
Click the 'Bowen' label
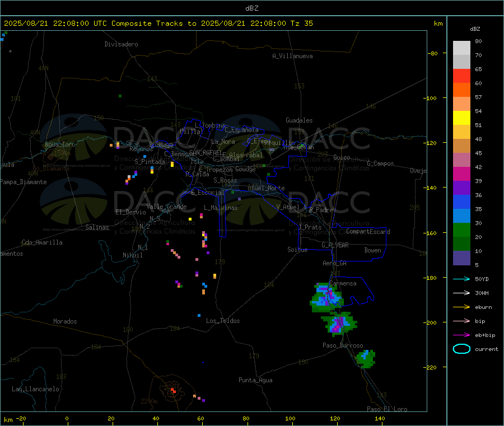373,250
